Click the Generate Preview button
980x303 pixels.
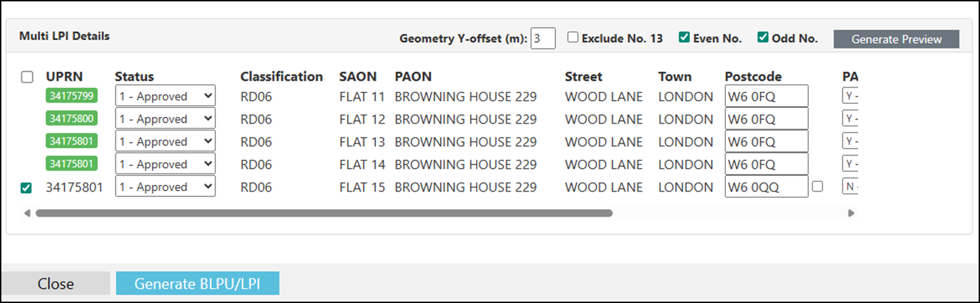point(896,39)
